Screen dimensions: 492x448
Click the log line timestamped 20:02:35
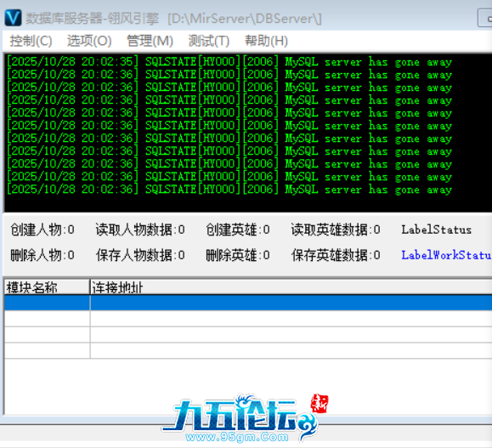point(229,61)
